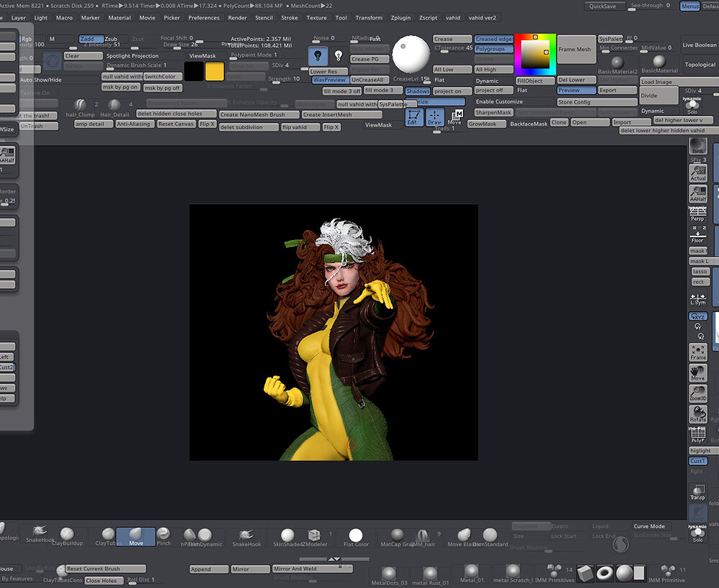Toggle Live Boolean
The height and width of the screenshot is (588, 719).
click(700, 45)
